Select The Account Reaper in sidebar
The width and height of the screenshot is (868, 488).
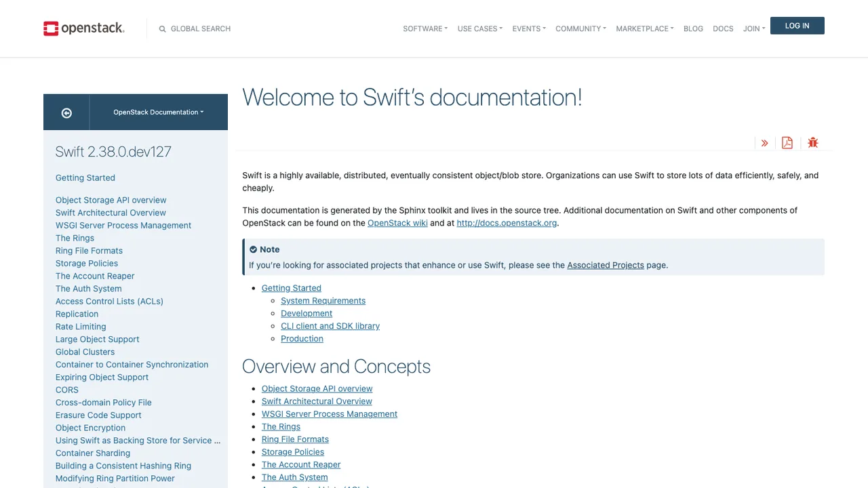point(95,277)
